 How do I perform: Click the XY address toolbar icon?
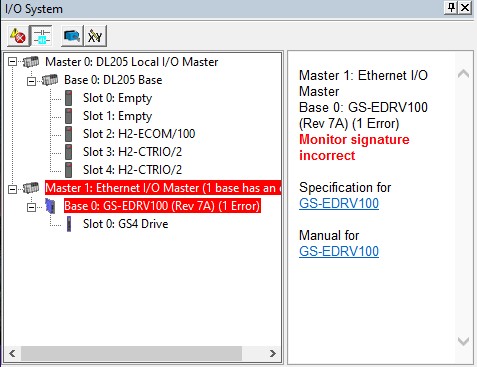tap(95, 36)
